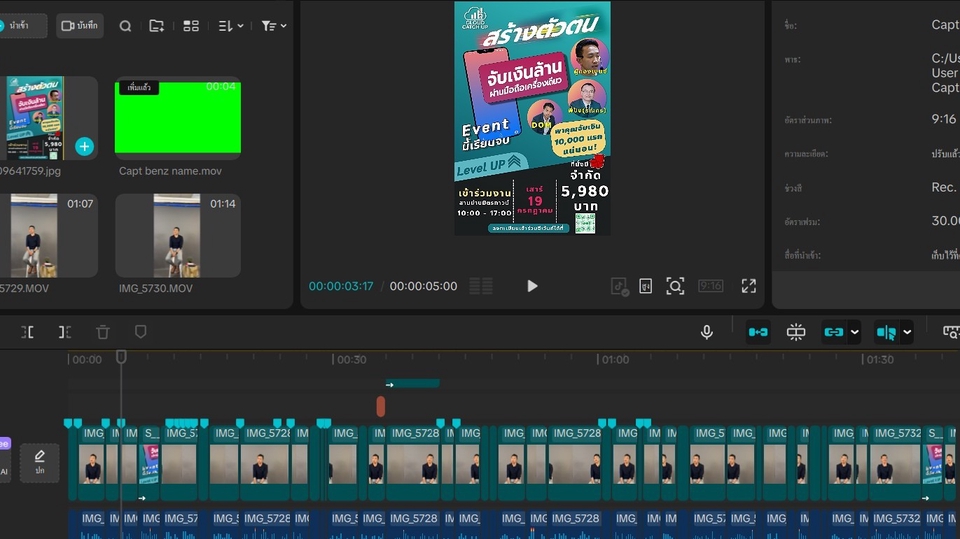The image size is (960, 539).
Task: Search the media library with magnifier icon
Action: pos(125,26)
